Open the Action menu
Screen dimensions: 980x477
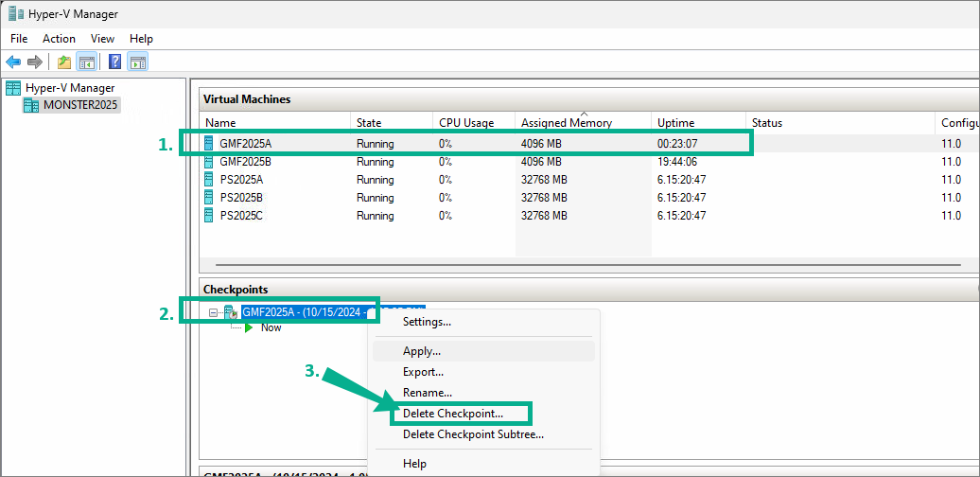(x=59, y=39)
